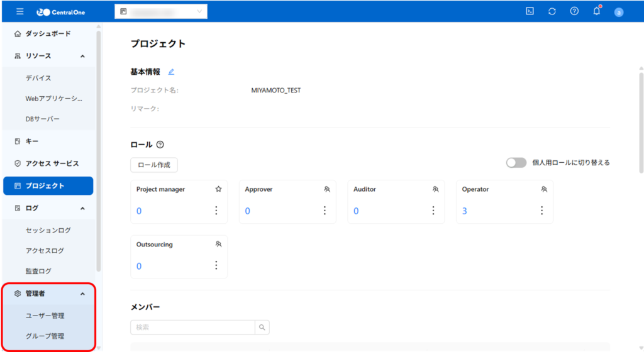Open the notifications bell
Screen dimensions: 644x352
(596, 11)
